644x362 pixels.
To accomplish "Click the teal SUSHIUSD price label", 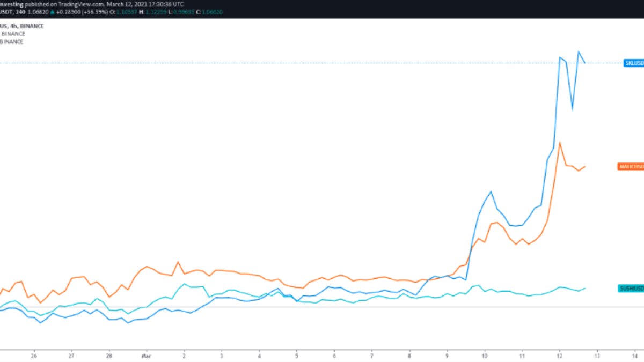I will [631, 289].
